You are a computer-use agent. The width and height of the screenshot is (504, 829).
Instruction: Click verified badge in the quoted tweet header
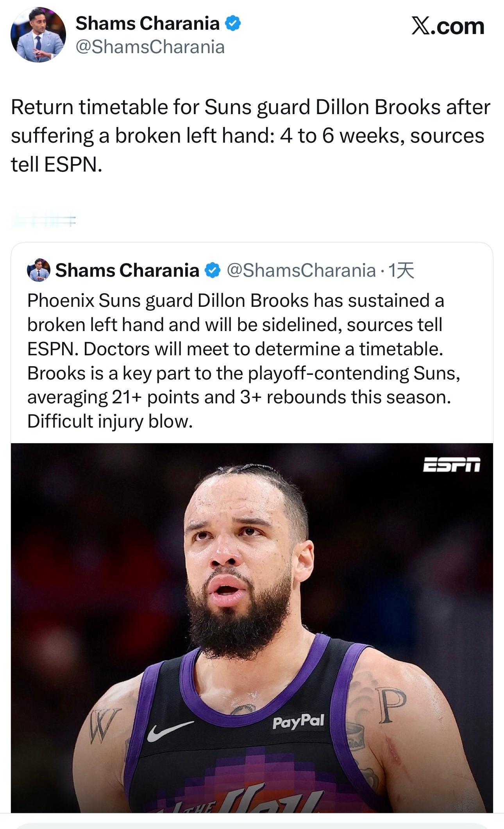[x=213, y=270]
